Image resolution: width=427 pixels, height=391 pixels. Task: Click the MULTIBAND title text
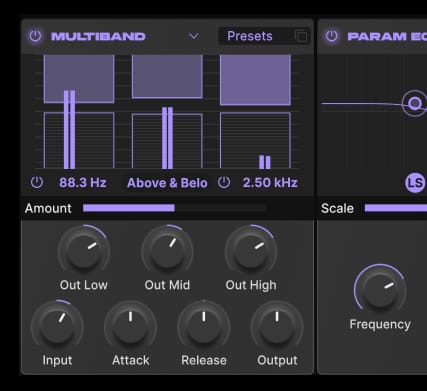click(x=98, y=36)
